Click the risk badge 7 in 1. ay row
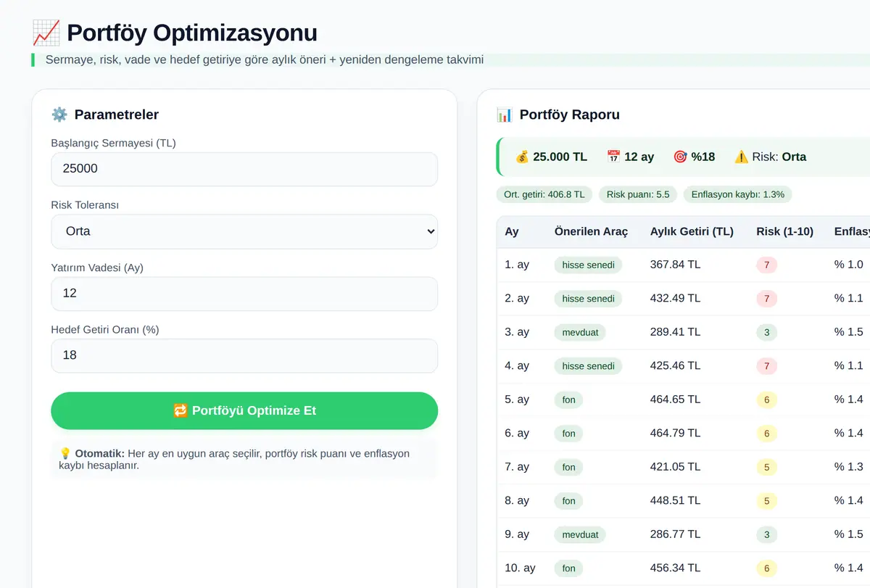Viewport: 870px width, 588px height. pos(766,265)
